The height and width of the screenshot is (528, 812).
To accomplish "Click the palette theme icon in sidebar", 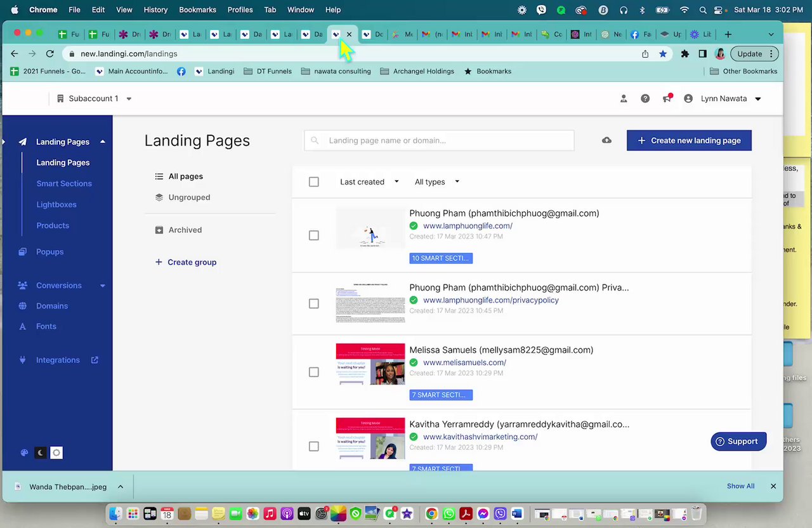I will pos(24,452).
